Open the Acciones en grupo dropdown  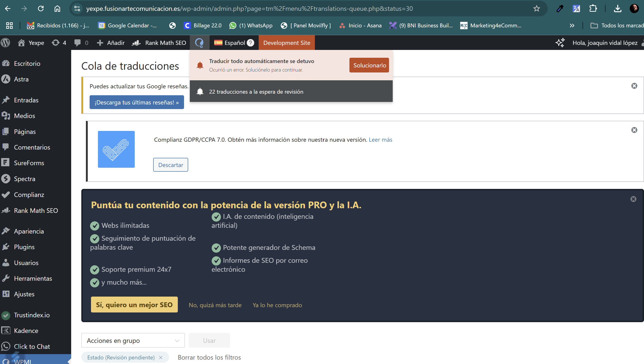pyautogui.click(x=133, y=341)
